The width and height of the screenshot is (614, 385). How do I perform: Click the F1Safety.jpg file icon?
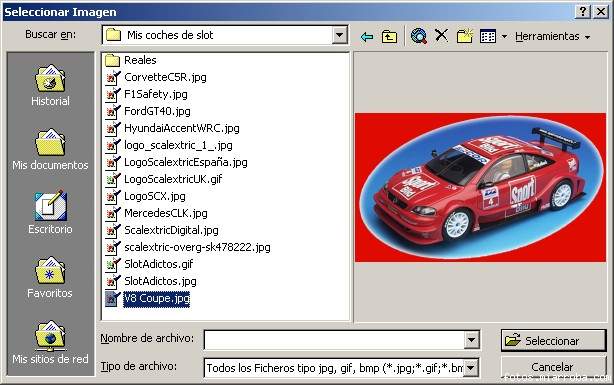[x=112, y=94]
